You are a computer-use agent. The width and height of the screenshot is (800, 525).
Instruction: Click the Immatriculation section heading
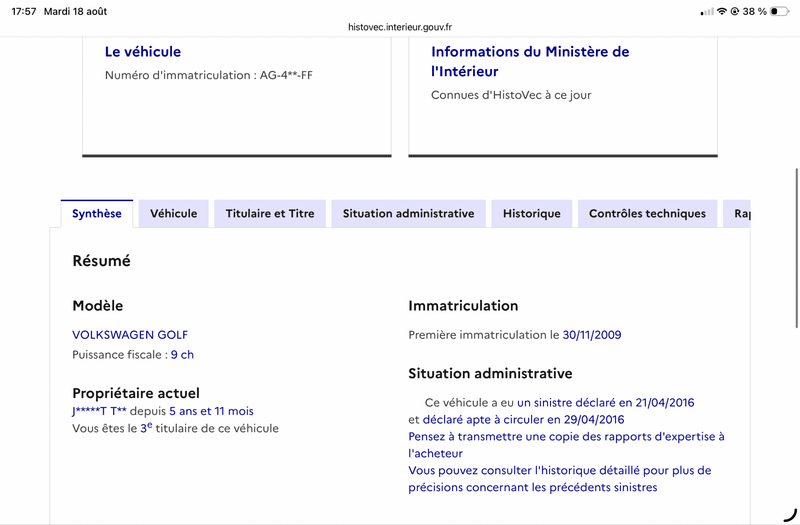coord(463,306)
